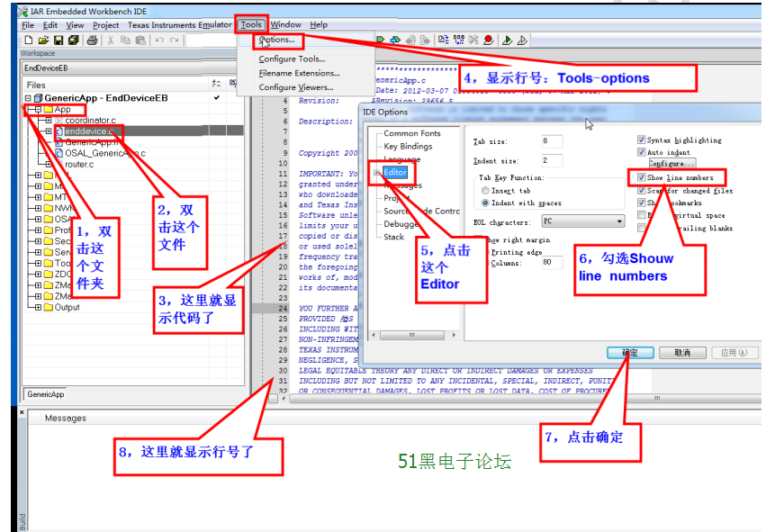Click the Copy toolbar icon
Viewport: 766px width, 532px height.
tap(125, 41)
